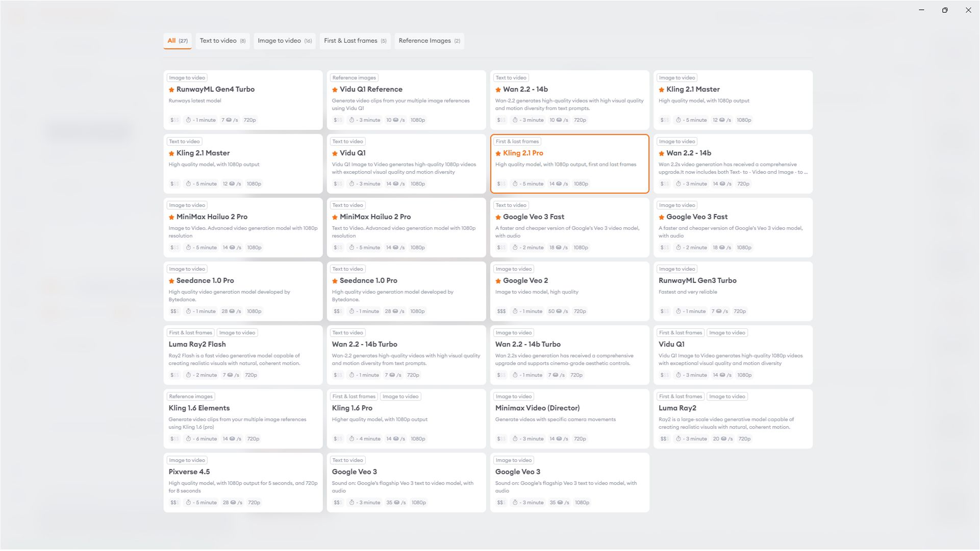Image resolution: width=980 pixels, height=551 pixels.
Task: Click star icon beside Vidu Q1 Reference
Action: pyautogui.click(x=335, y=90)
